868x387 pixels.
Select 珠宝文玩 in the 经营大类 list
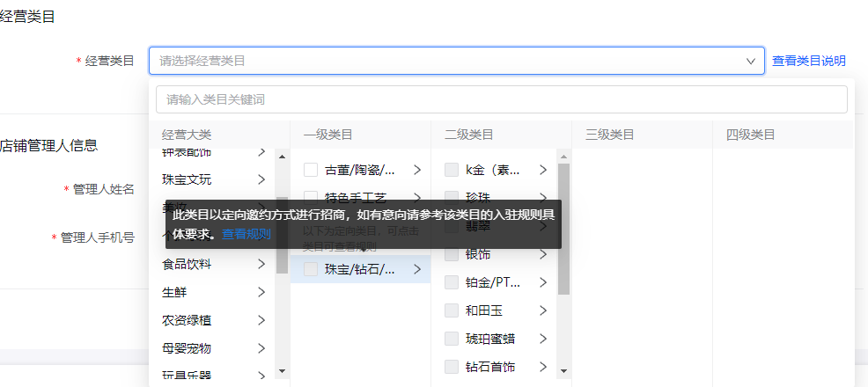click(x=187, y=179)
